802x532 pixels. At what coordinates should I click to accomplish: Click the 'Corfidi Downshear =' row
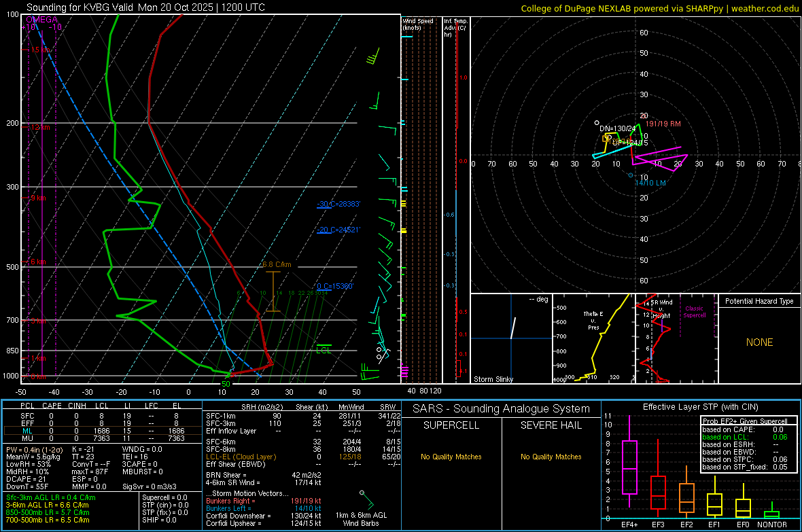tap(264, 516)
